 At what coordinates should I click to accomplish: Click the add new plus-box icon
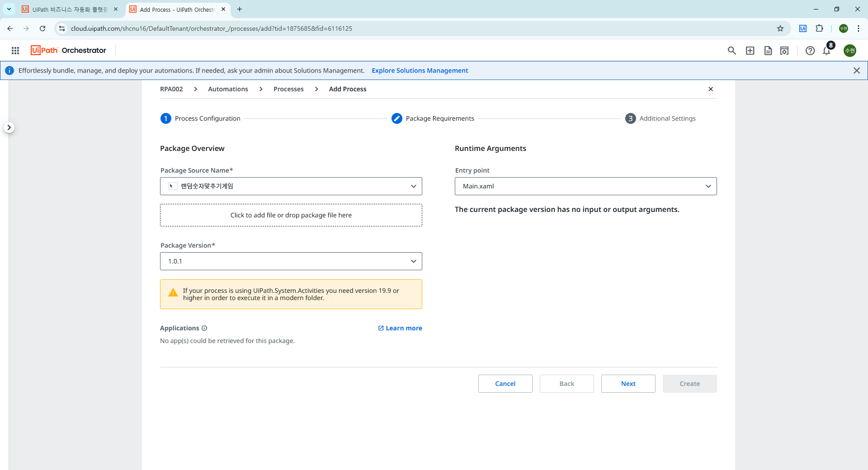pyautogui.click(x=750, y=51)
